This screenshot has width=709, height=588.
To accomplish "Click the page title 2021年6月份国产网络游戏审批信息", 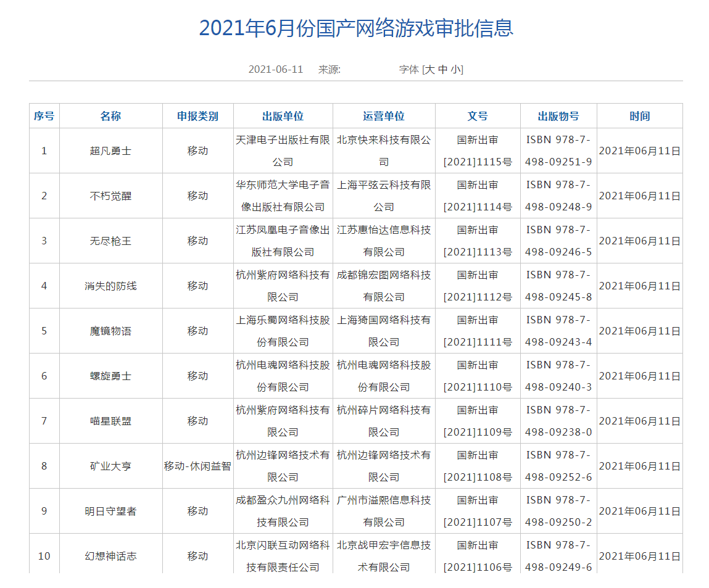I will 356,28.
